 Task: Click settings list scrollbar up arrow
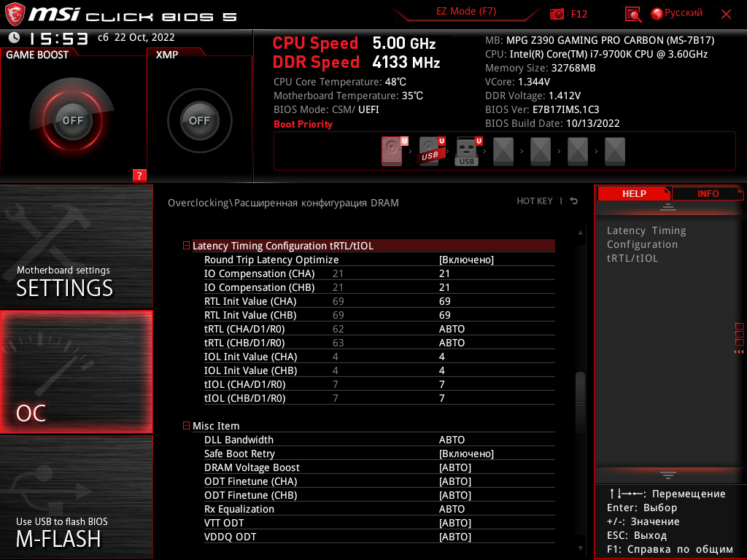click(580, 233)
